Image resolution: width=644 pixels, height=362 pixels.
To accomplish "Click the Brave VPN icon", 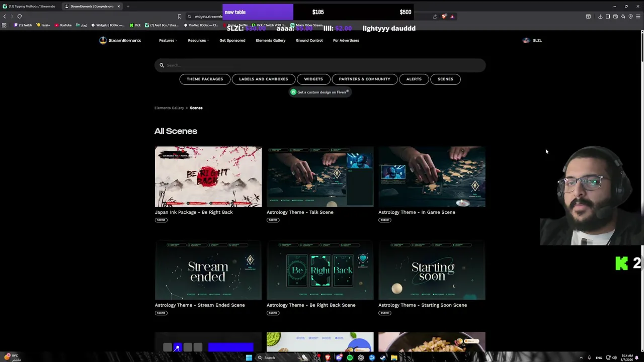I will click(630, 17).
